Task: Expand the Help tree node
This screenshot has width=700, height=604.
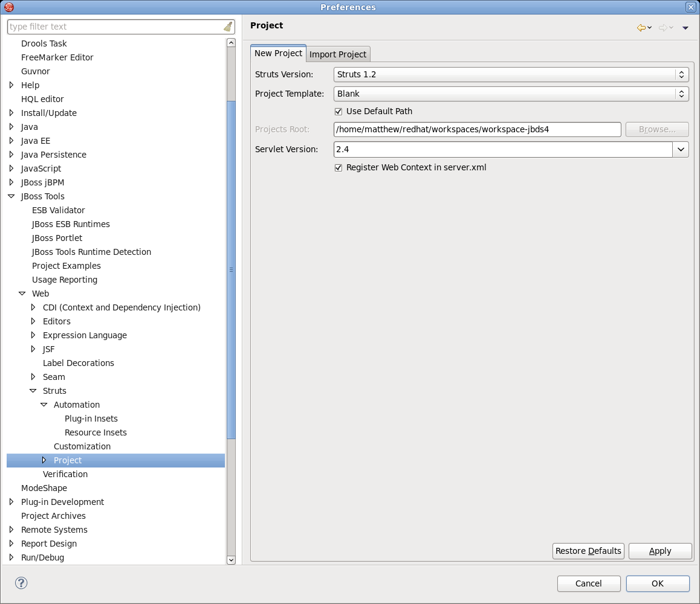Action: (11, 85)
